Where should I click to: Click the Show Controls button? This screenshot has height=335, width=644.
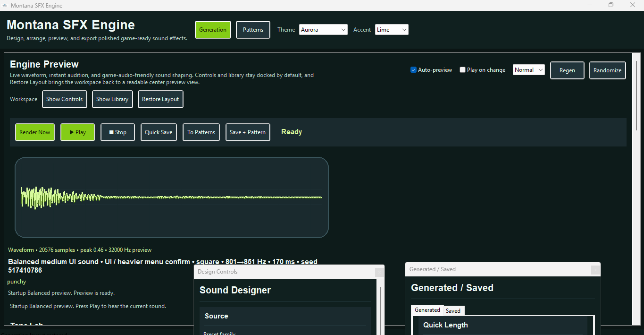click(x=65, y=99)
